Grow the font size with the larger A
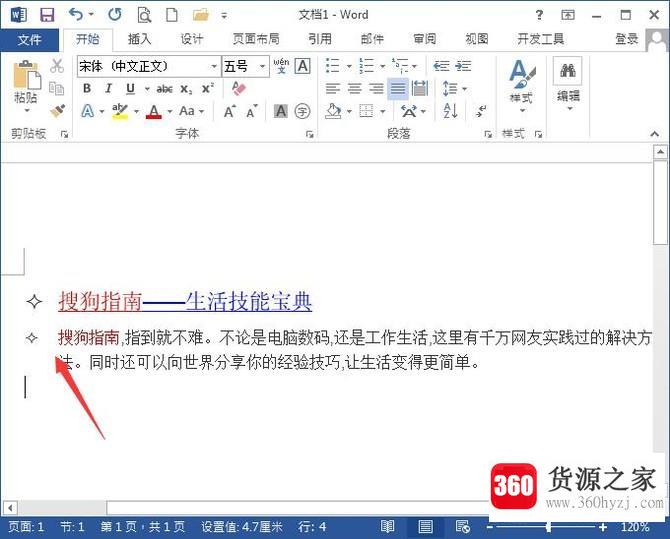The image size is (670, 539). (x=230, y=111)
